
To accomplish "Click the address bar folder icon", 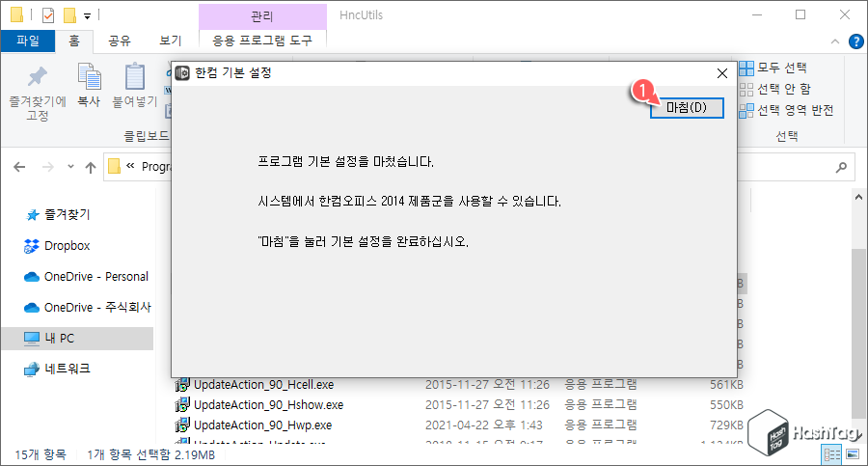I will [115, 166].
